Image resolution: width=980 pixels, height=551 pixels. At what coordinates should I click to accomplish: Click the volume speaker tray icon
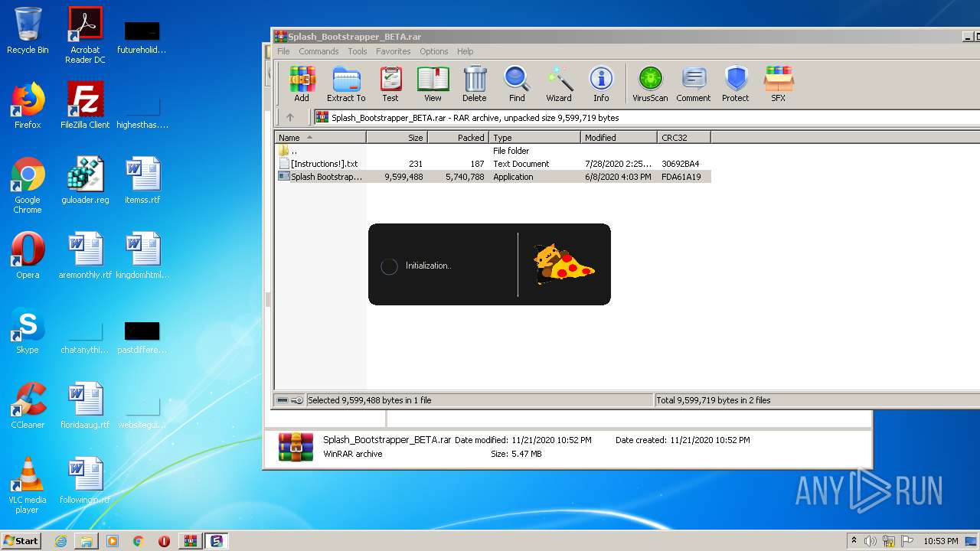(871, 541)
